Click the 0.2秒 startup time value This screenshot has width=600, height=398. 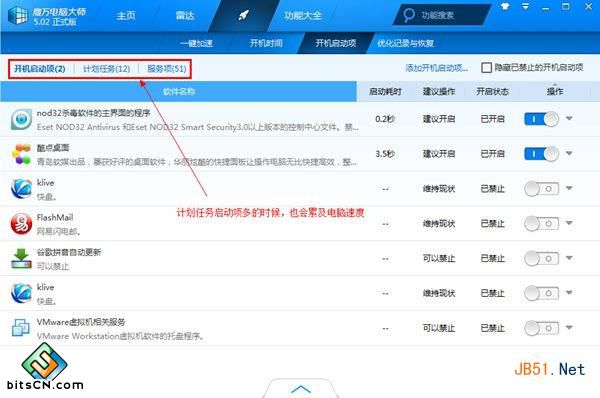(x=385, y=119)
